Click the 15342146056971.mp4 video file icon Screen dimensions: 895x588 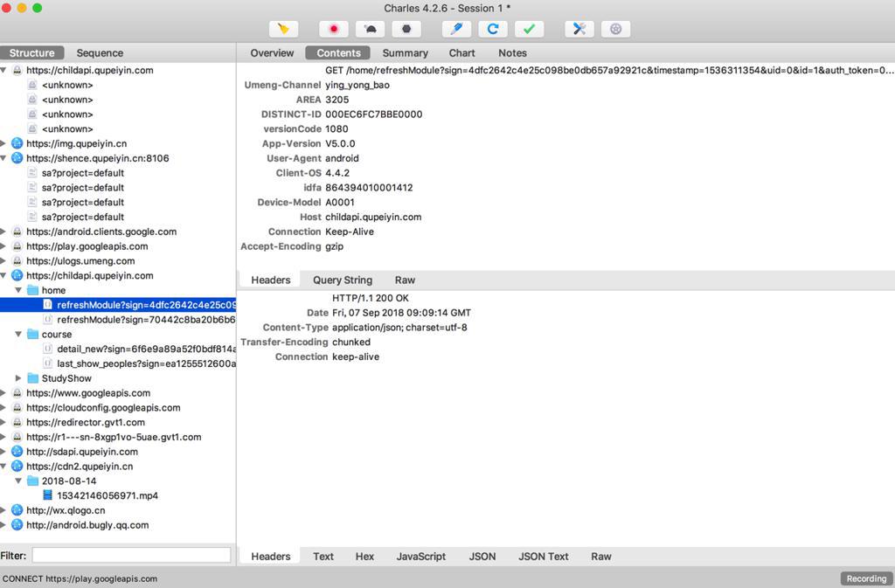[48, 495]
